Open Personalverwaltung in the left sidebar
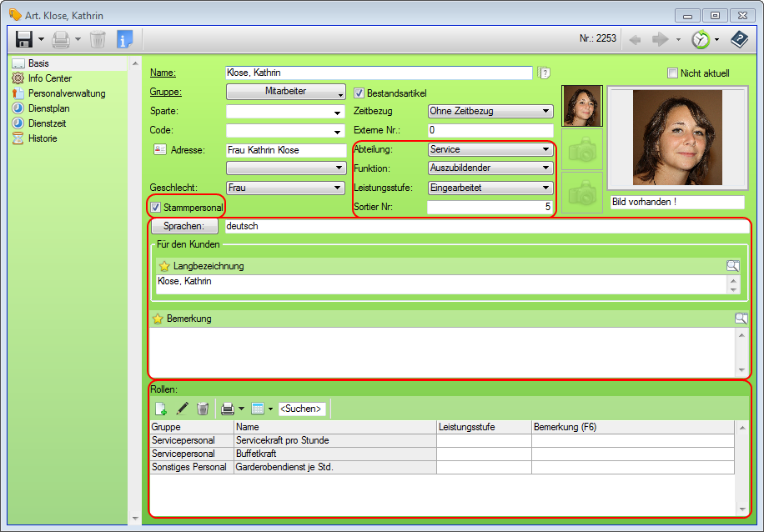This screenshot has width=764, height=532. tap(66, 93)
